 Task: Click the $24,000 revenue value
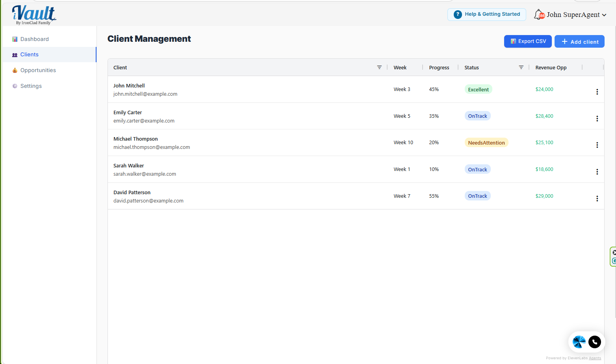click(x=544, y=89)
